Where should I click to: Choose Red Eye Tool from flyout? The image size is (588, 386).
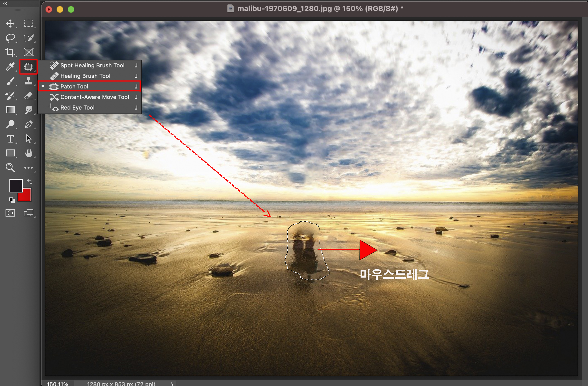[x=77, y=108]
